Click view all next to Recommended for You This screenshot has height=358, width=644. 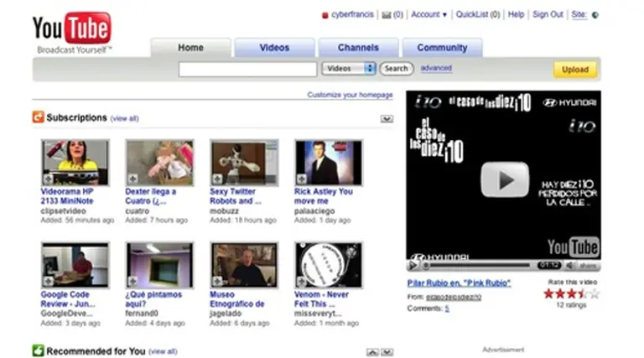coord(163,352)
